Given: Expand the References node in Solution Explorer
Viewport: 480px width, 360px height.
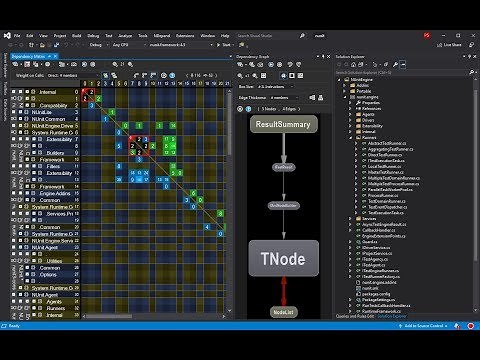Looking at the screenshot, I should tap(350, 108).
